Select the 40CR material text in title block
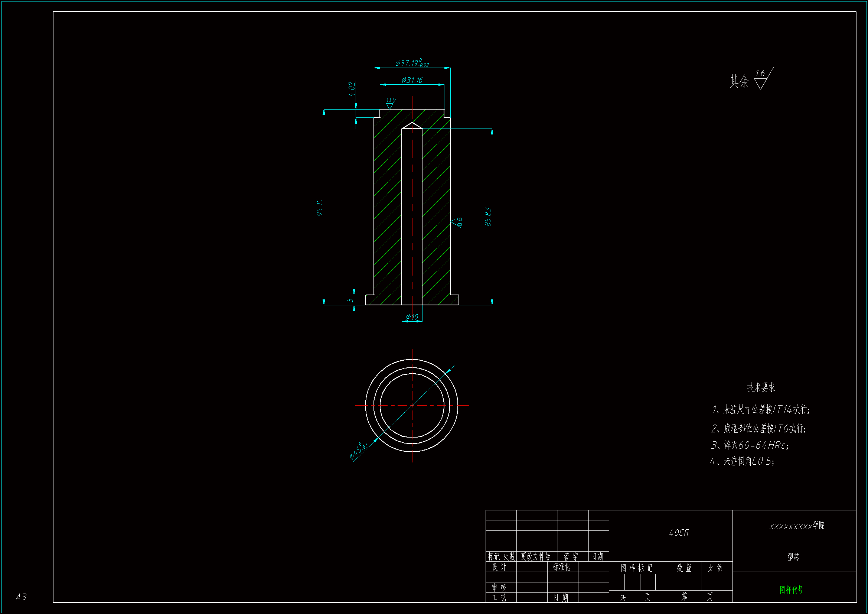 pyautogui.click(x=679, y=533)
